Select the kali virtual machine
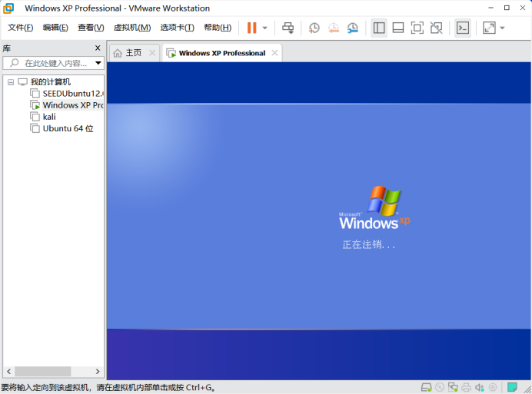Screen dimensions: 532x394 click(x=49, y=117)
